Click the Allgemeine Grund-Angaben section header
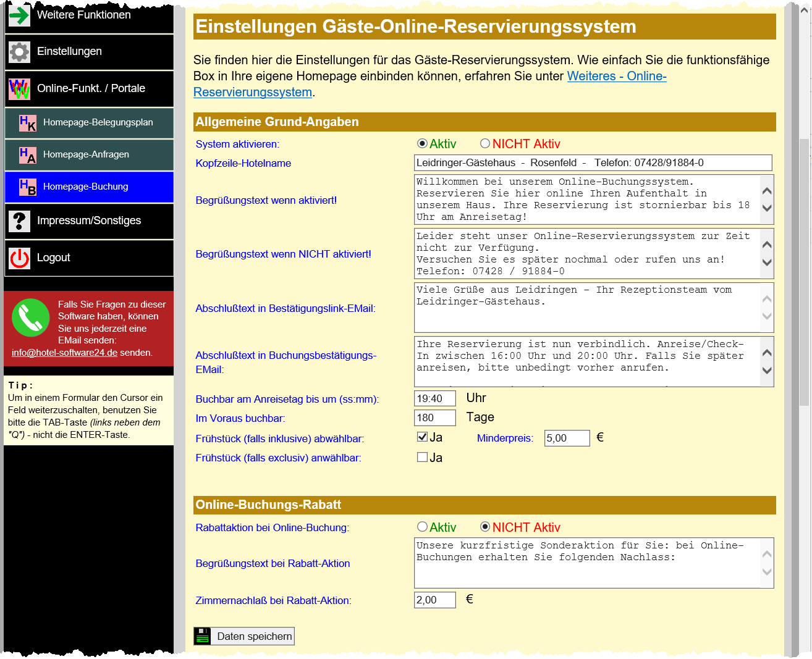Image resolution: width=812 pixels, height=659 pixels. click(x=484, y=122)
